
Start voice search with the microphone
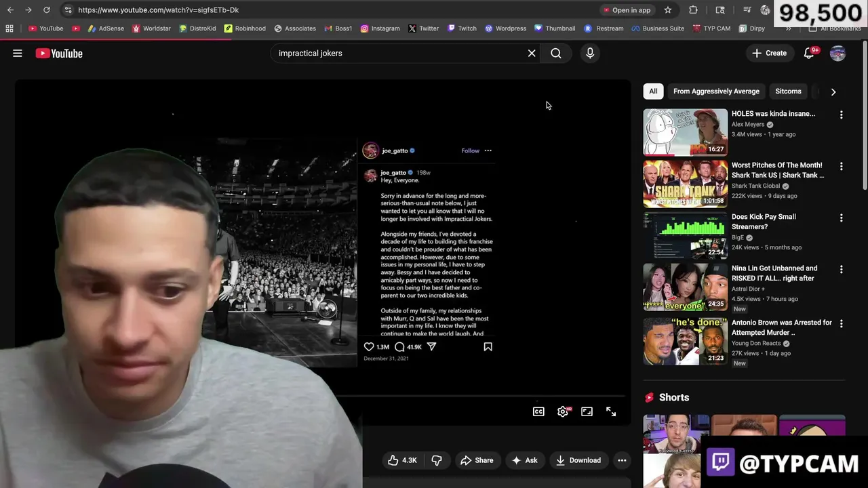(590, 53)
